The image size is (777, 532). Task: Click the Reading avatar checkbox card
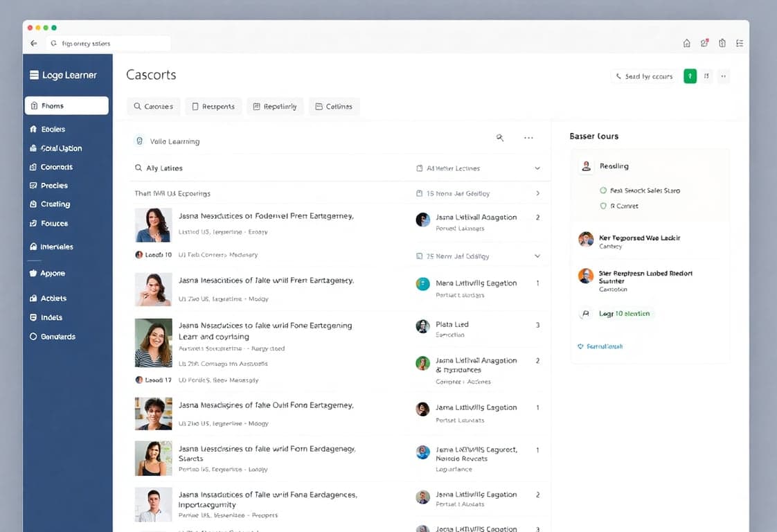(x=586, y=166)
